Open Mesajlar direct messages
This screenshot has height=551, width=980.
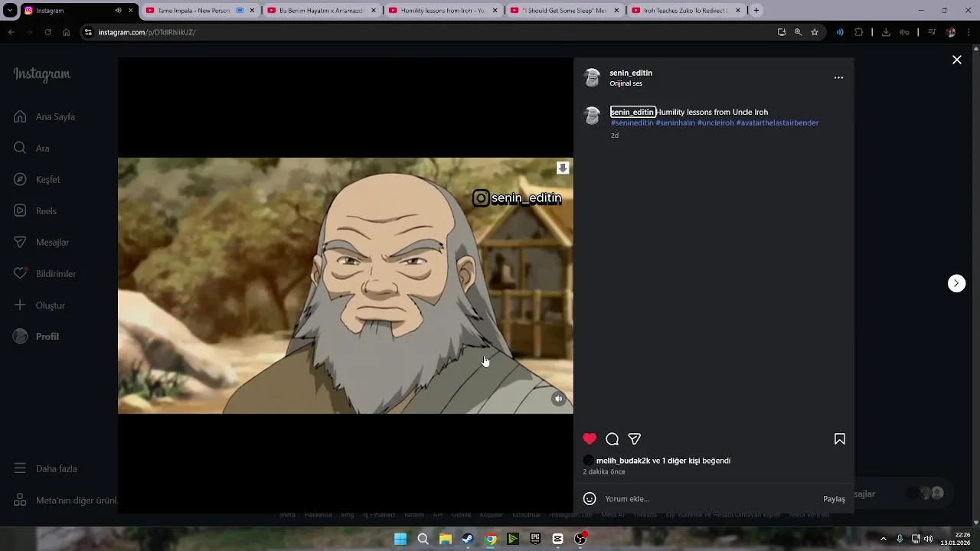pyautogui.click(x=41, y=243)
